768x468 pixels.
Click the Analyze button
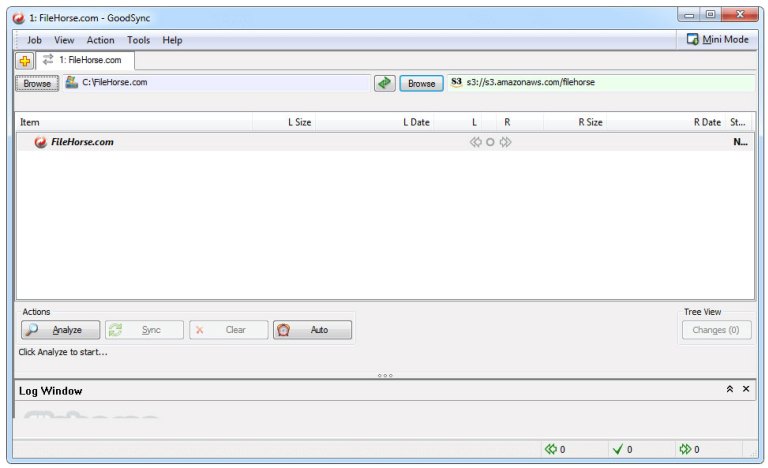click(60, 330)
